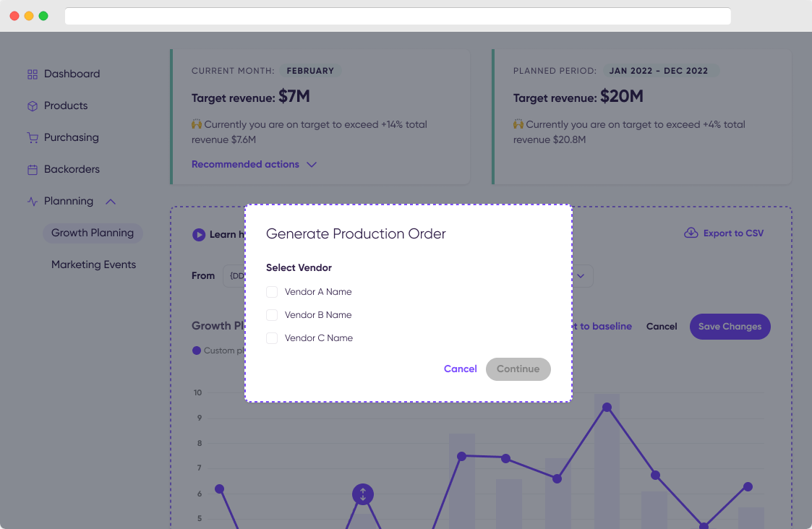Screen dimensions: 812x529
Task: Click Cancel in the Production Order dialog
Action: (x=461, y=369)
